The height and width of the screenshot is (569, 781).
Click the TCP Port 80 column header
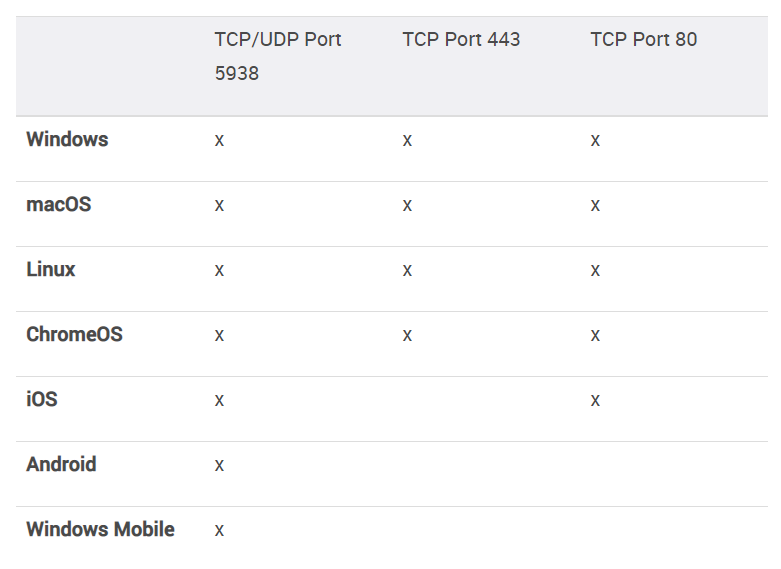pyautogui.click(x=643, y=40)
